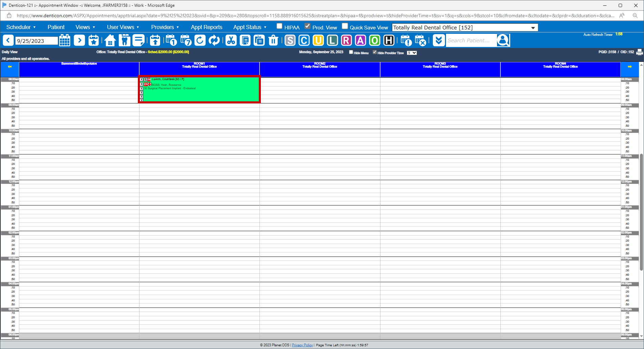Open Totally Real Dental Office dropdown
This screenshot has height=349, width=644.
click(465, 27)
